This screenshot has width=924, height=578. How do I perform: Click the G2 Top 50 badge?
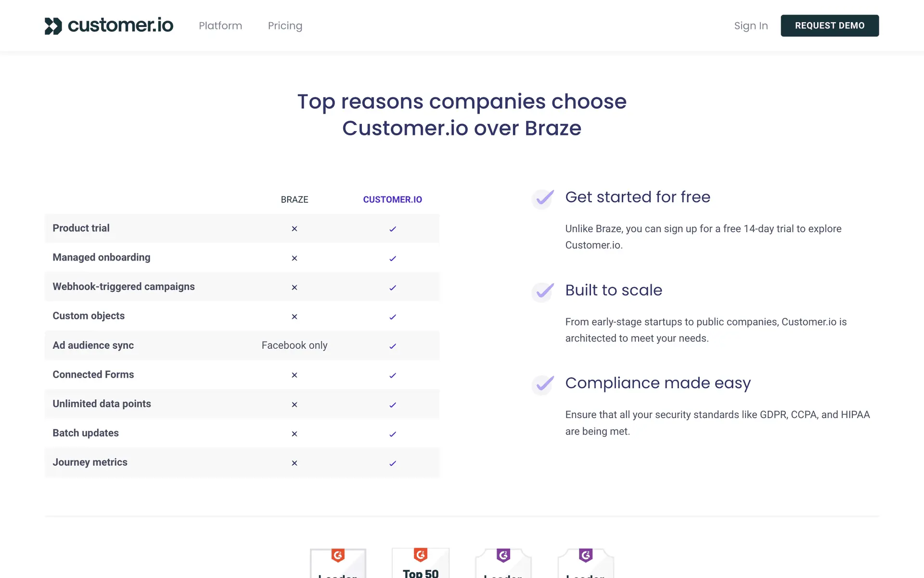click(421, 564)
